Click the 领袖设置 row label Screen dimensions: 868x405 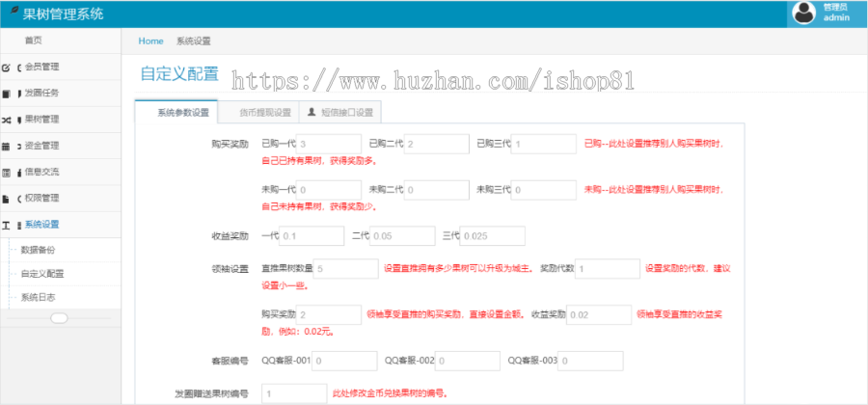[x=230, y=269]
